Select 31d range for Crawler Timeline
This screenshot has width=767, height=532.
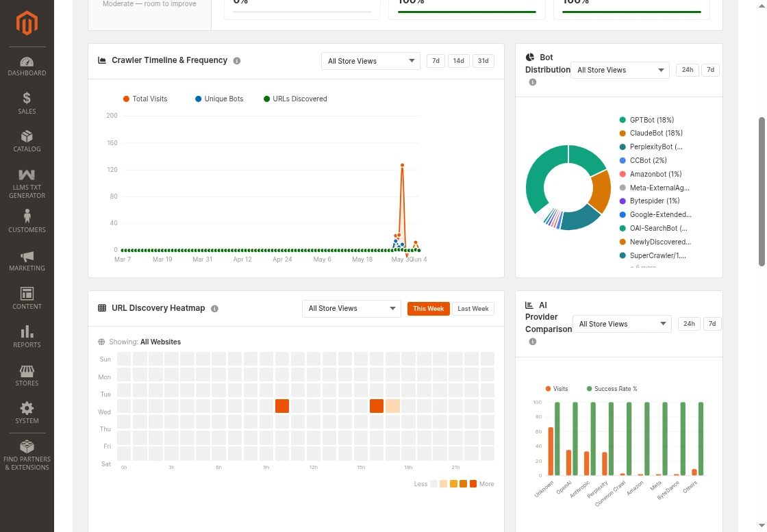483,61
